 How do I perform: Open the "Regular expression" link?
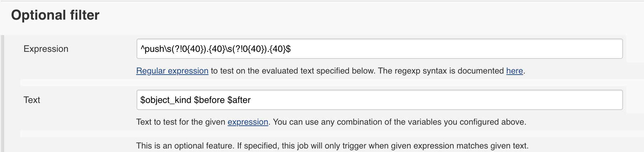point(172,71)
